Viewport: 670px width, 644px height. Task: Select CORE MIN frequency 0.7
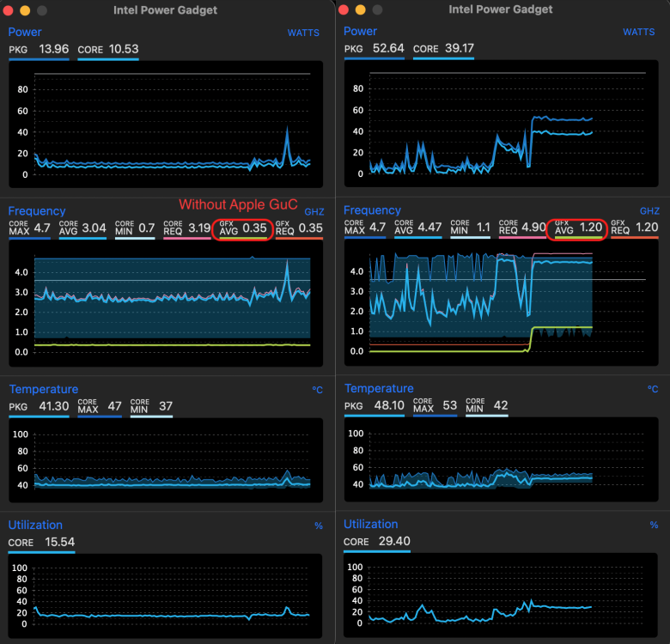pyautogui.click(x=147, y=228)
